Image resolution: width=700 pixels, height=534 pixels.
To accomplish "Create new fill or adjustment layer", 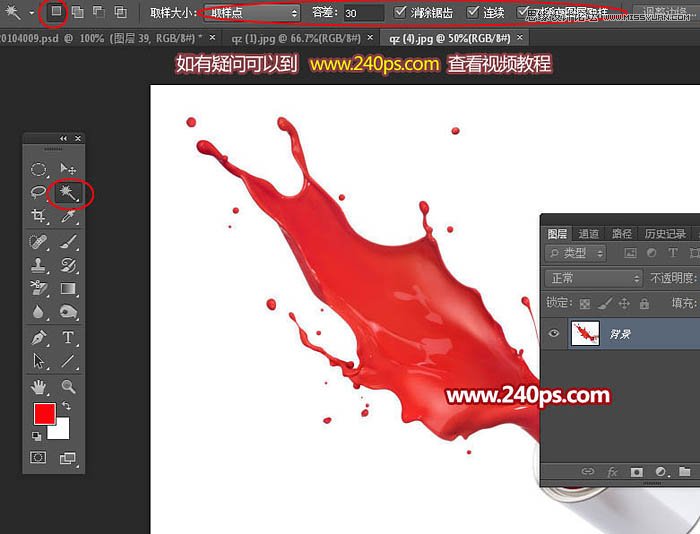I will pos(661,471).
